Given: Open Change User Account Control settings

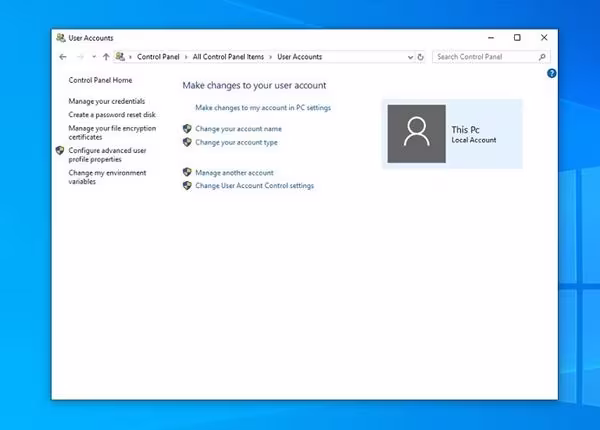Looking at the screenshot, I should pyautogui.click(x=254, y=186).
